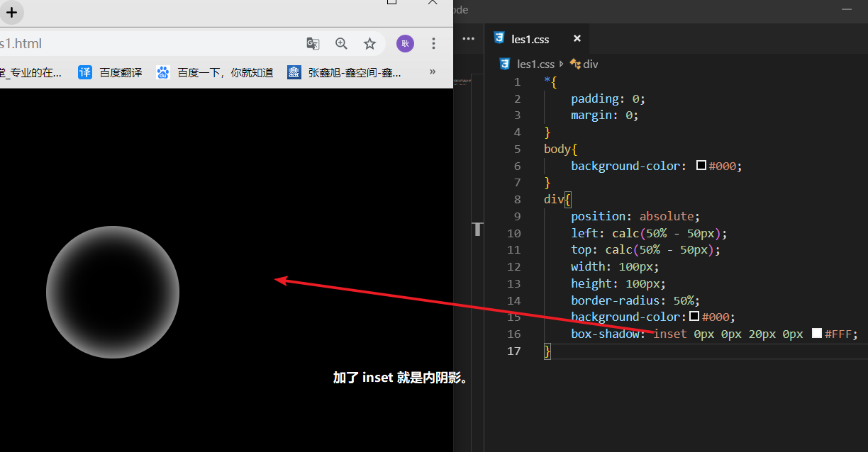This screenshot has height=452, width=868.
Task: Select the les1.css editor tab
Action: [x=530, y=39]
